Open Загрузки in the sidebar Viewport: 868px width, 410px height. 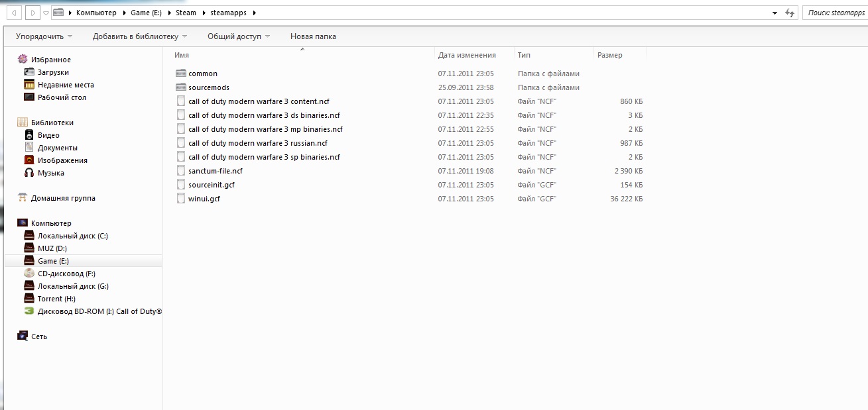tap(53, 72)
